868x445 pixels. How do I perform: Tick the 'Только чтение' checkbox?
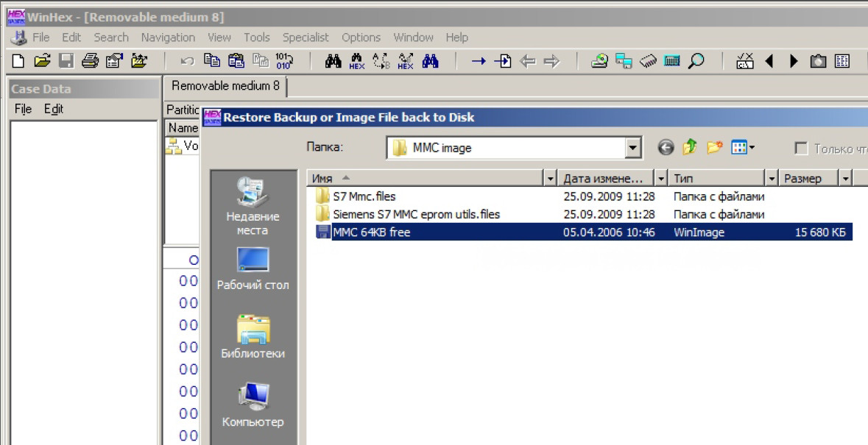tap(800, 148)
